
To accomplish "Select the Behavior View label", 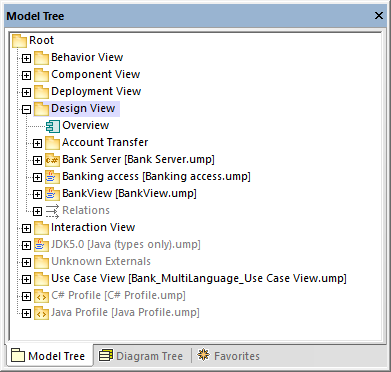I will (x=87, y=57).
